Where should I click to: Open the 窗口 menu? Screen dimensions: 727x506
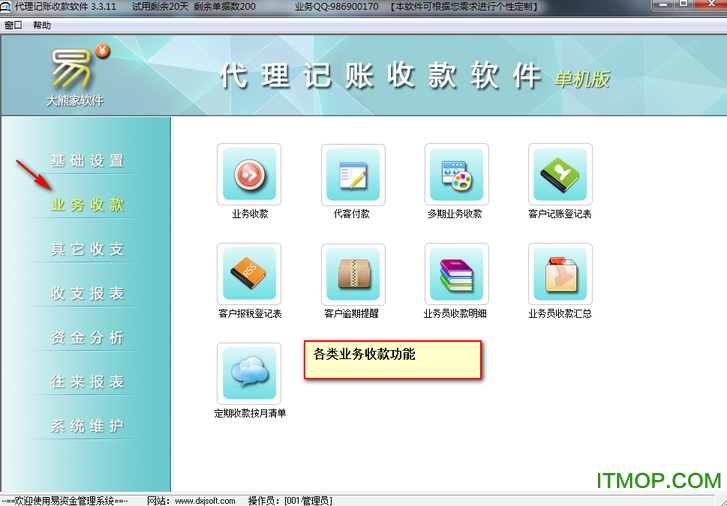click(13, 25)
